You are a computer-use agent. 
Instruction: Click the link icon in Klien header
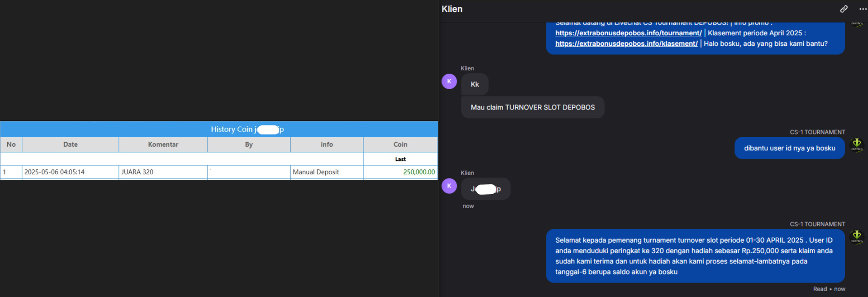click(844, 9)
